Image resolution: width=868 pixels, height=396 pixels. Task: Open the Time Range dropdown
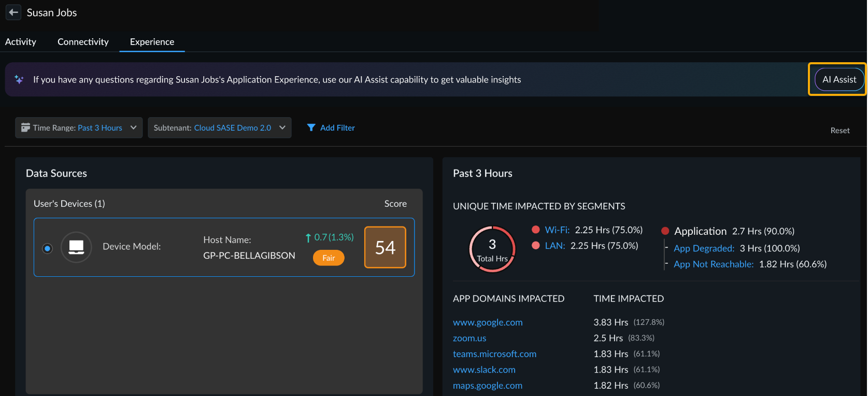pos(79,128)
